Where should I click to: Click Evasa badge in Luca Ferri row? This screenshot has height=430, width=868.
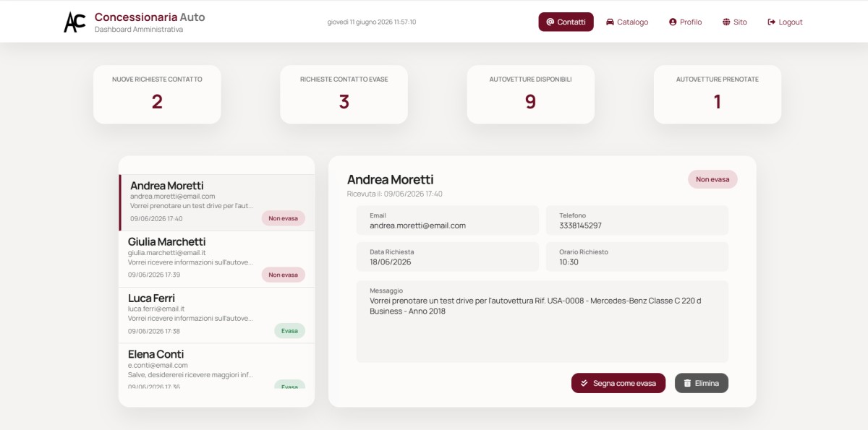(289, 331)
